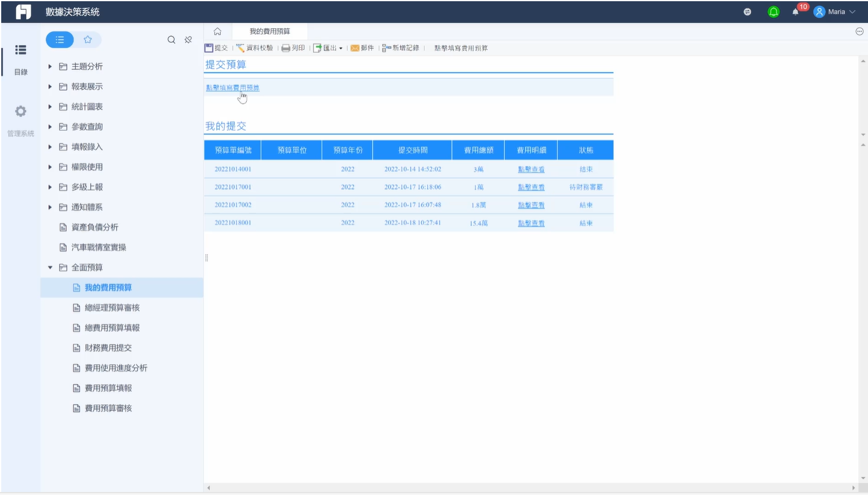Click the 提交 save icon in toolbar
This screenshot has width=868, height=495.
pos(209,48)
